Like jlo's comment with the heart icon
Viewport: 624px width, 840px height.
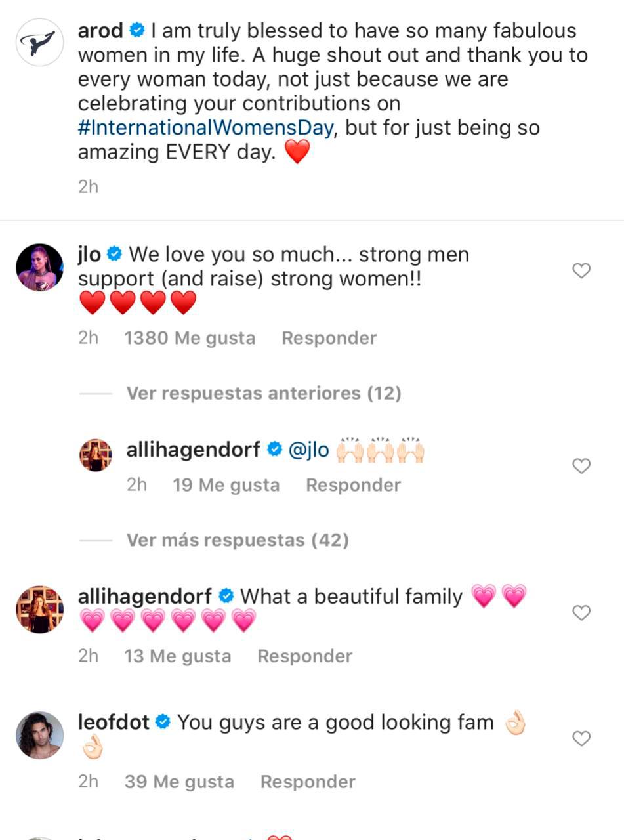(x=581, y=270)
